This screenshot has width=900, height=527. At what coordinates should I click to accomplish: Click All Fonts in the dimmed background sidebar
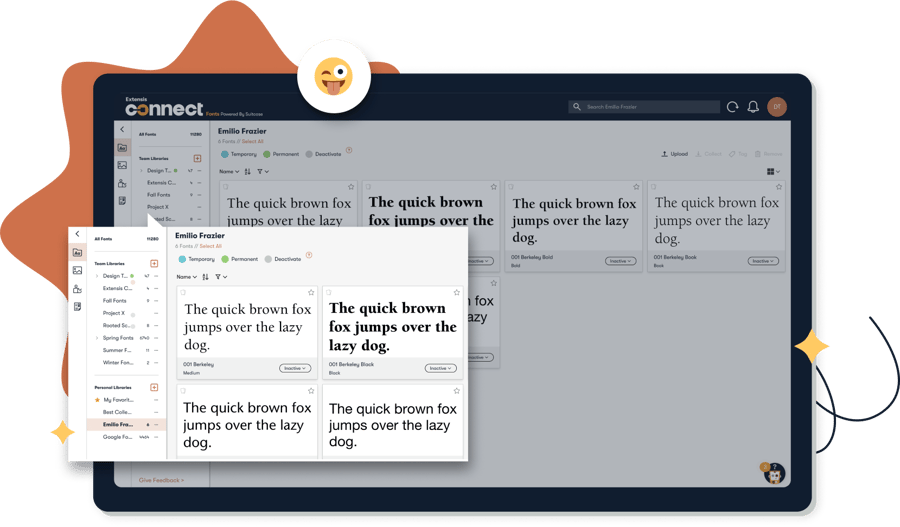tap(148, 134)
